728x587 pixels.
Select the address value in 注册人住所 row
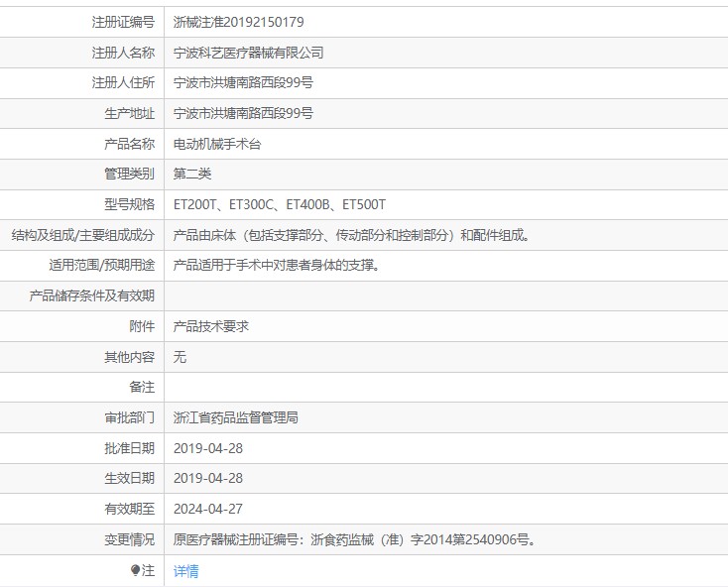(243, 82)
